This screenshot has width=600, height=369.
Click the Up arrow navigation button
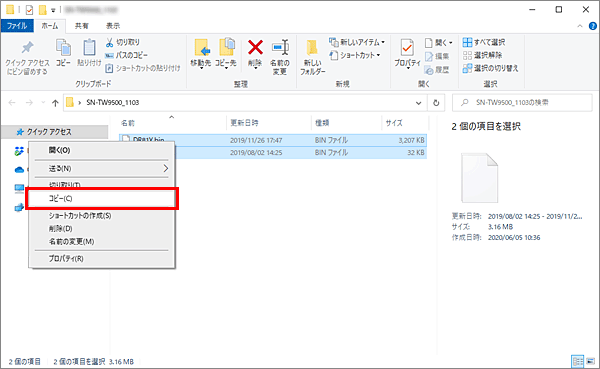coord(55,103)
